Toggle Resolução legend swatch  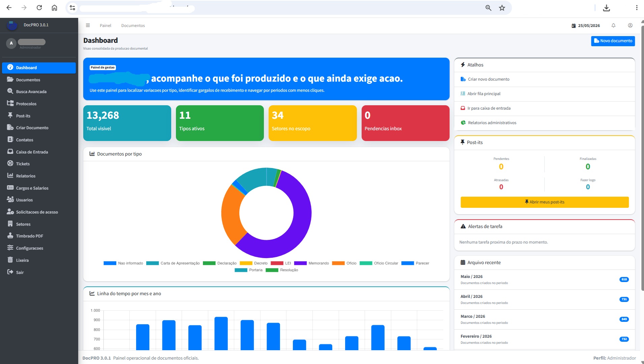point(272,270)
